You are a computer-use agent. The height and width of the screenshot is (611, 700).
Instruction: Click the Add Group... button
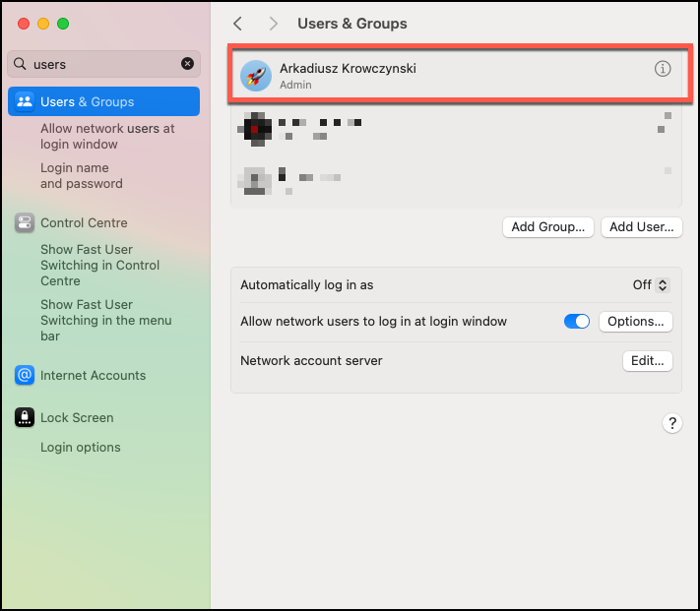point(548,227)
